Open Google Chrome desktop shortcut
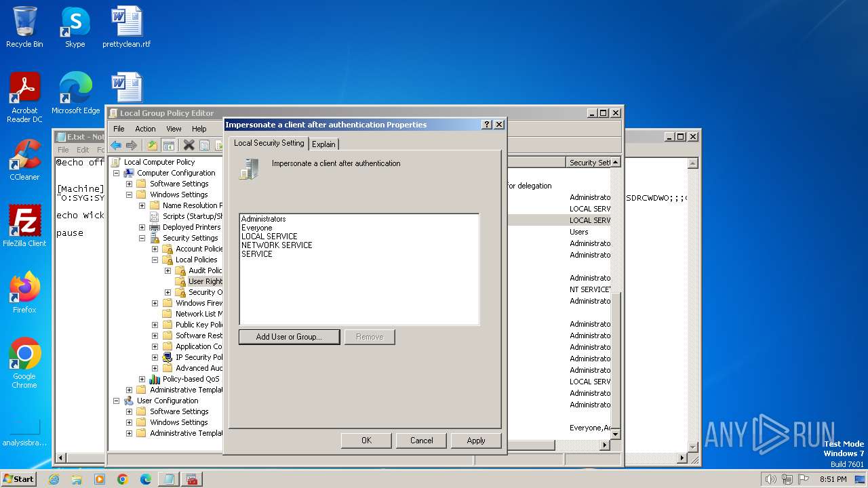Image resolution: width=868 pixels, height=488 pixels. click(24, 363)
